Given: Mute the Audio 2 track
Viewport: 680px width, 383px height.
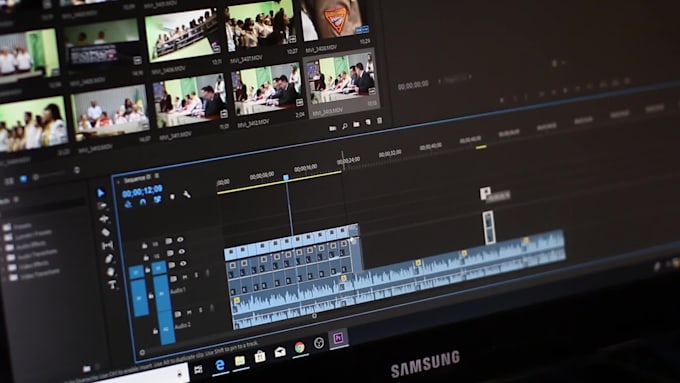Looking at the screenshot, I should click(189, 312).
